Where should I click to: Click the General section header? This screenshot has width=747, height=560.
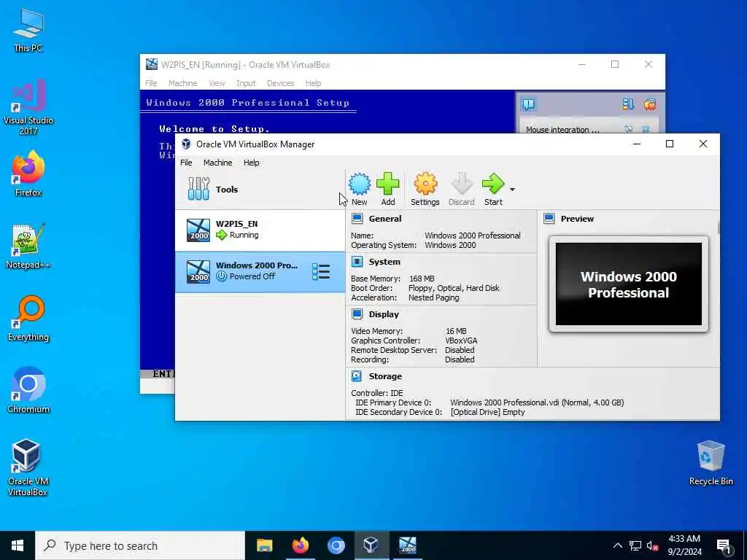[x=385, y=219]
